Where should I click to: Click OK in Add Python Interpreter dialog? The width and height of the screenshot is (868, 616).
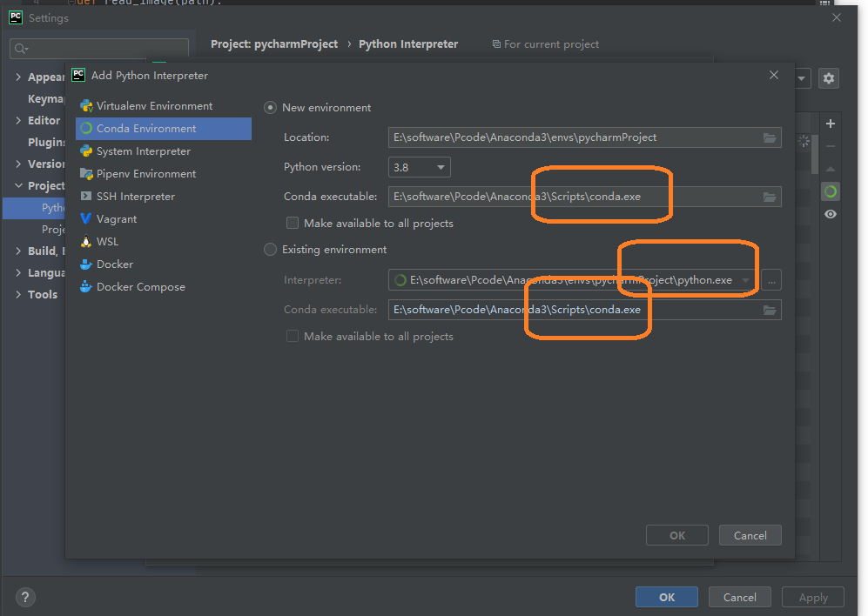[x=677, y=535]
